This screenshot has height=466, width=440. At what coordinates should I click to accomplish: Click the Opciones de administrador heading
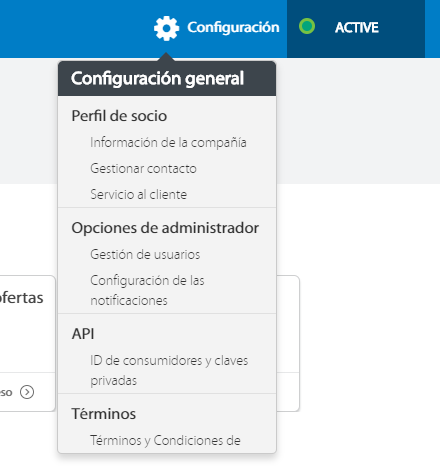coord(165,228)
